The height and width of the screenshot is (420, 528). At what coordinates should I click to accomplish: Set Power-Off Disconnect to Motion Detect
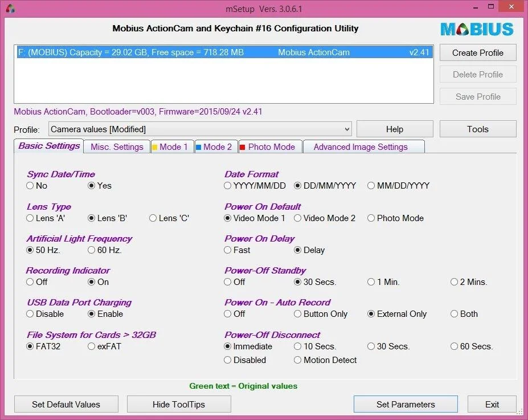[325, 360]
